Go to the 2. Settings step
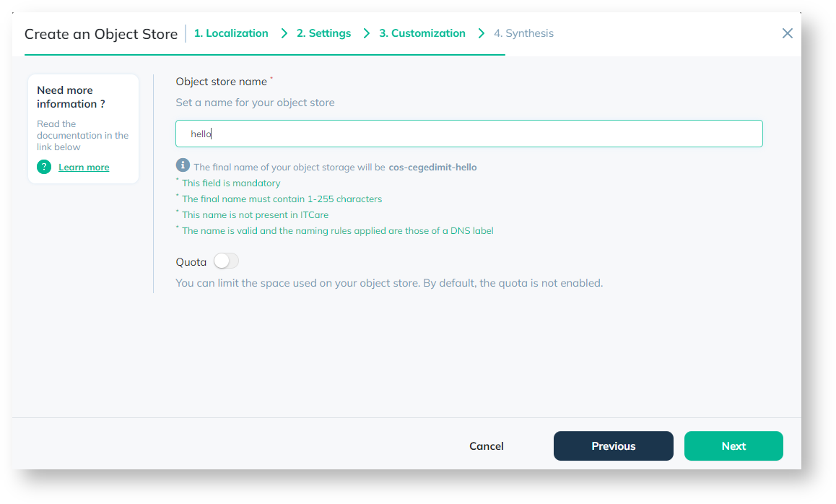Image resolution: width=836 pixels, height=504 pixels. (x=323, y=33)
